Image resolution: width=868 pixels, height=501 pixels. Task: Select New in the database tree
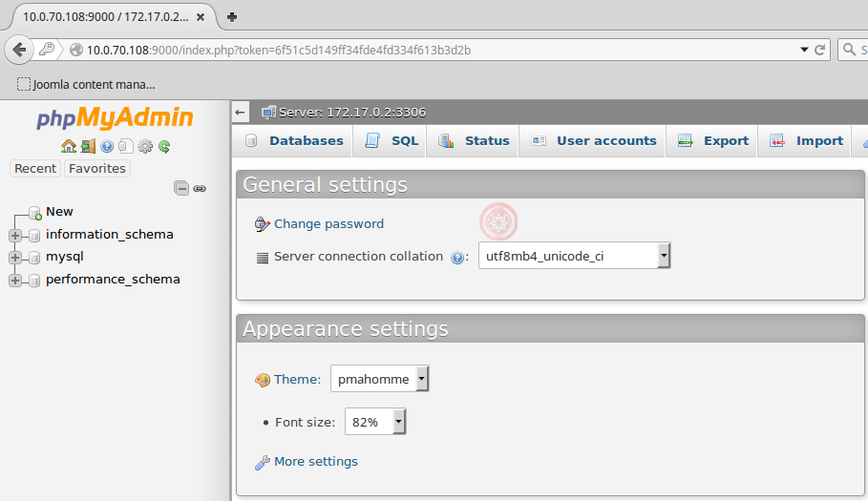tap(59, 212)
